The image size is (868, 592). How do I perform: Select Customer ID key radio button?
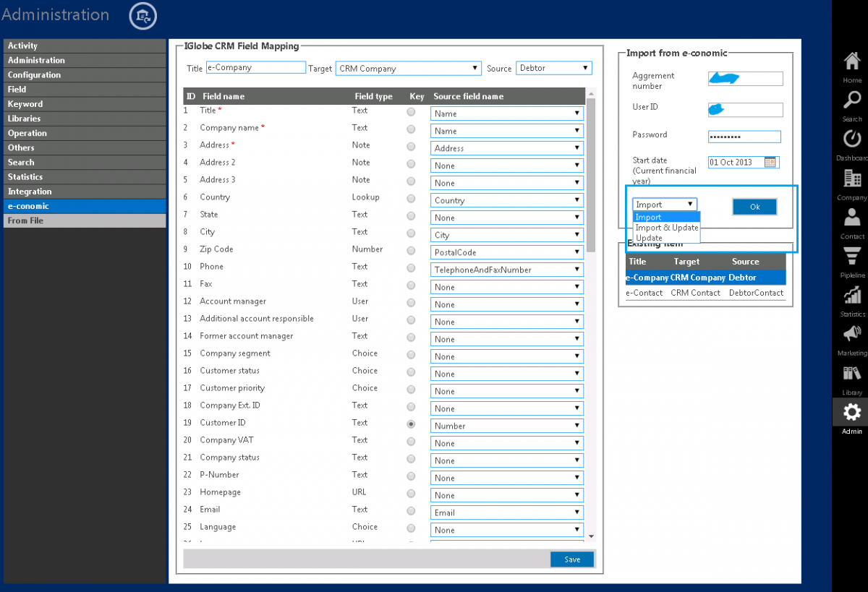[411, 424]
